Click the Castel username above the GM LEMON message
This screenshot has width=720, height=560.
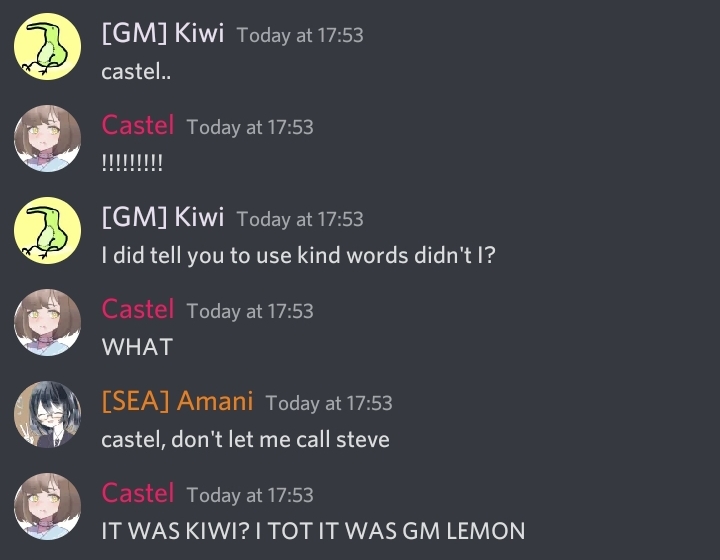pos(138,493)
